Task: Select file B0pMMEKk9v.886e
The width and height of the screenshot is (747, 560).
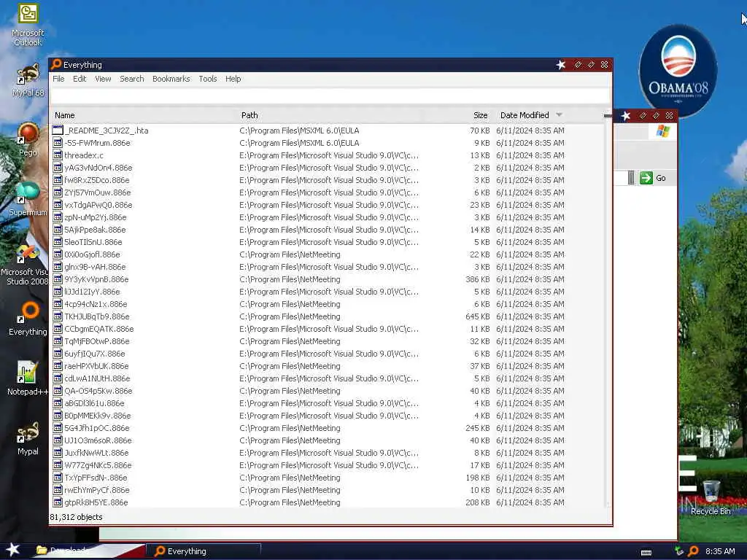Action: coord(98,415)
